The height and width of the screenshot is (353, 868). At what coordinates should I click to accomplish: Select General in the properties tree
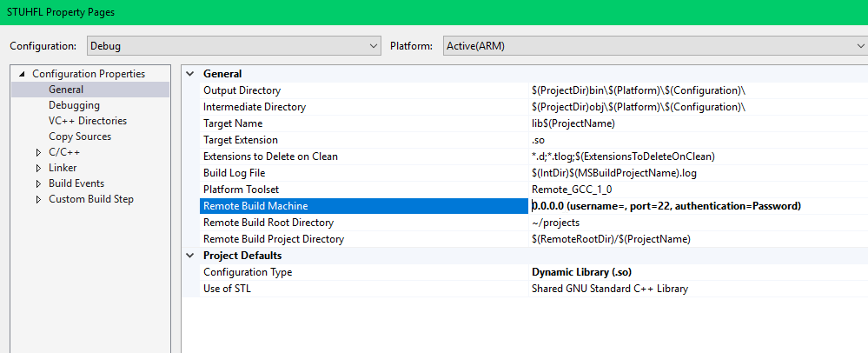point(66,90)
